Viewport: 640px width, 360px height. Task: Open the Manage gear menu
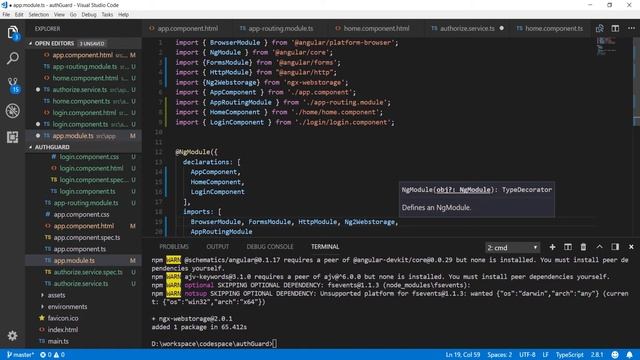[x=13, y=336]
